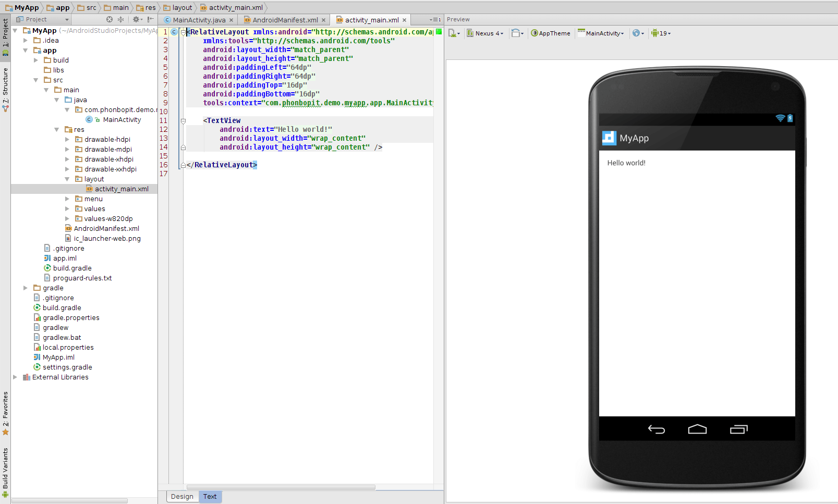Expand the External Libraries node

[15, 377]
